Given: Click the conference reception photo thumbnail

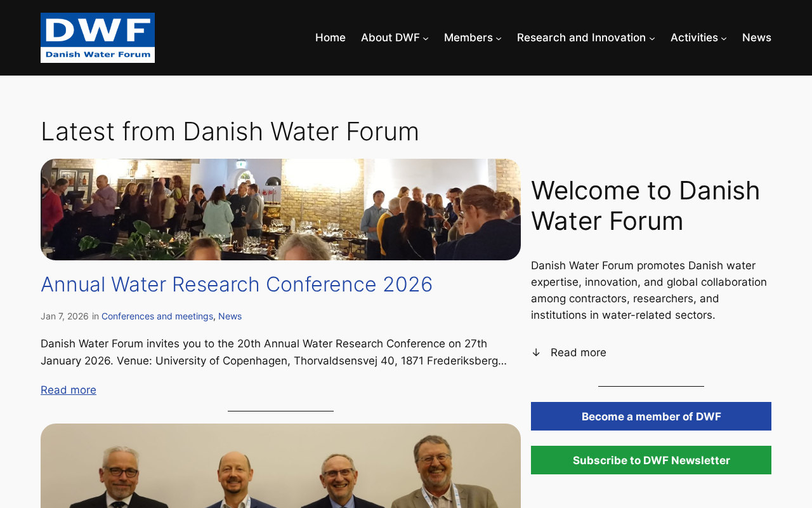Looking at the screenshot, I should pos(280,210).
